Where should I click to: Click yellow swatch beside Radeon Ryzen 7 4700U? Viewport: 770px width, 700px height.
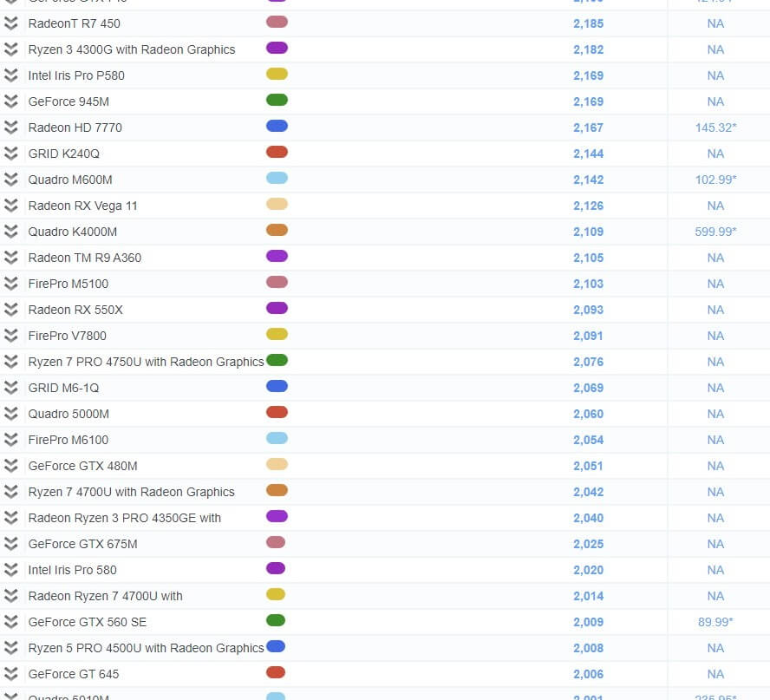point(276,595)
